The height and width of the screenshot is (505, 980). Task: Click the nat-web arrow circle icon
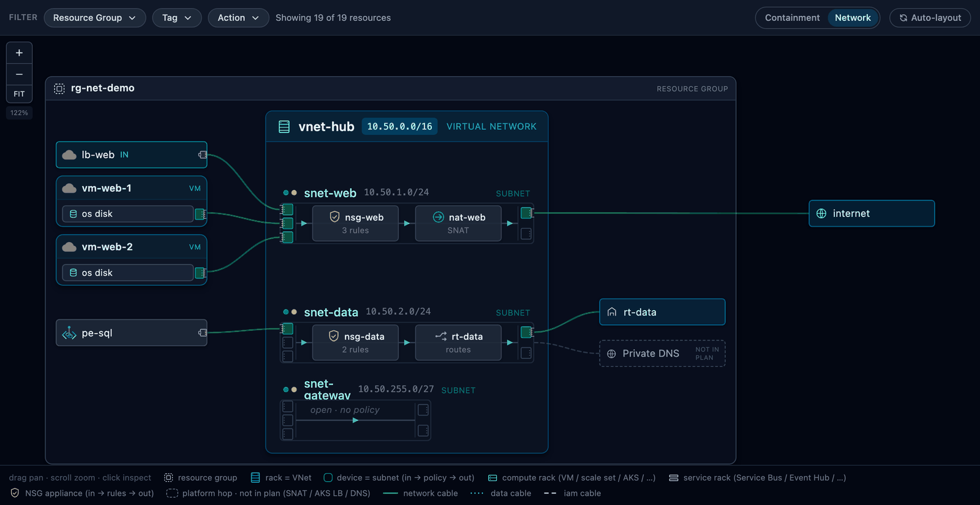tap(439, 217)
